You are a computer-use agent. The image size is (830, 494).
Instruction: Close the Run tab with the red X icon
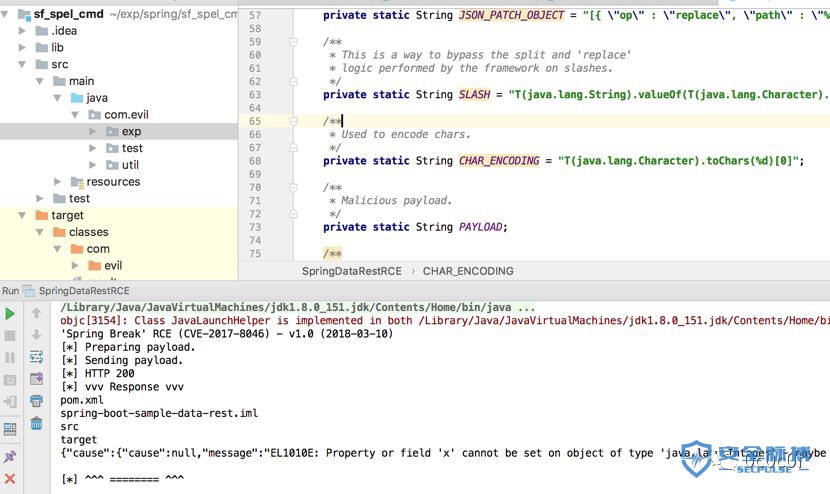point(10,479)
